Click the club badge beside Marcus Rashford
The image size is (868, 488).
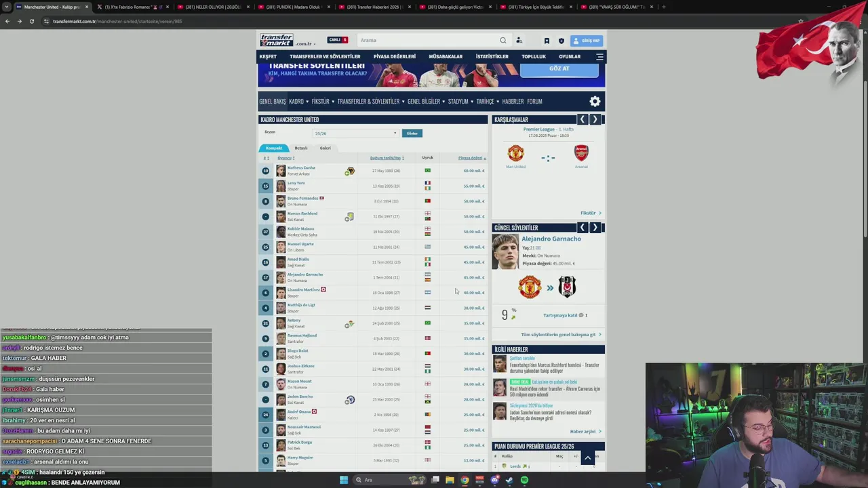tap(349, 217)
